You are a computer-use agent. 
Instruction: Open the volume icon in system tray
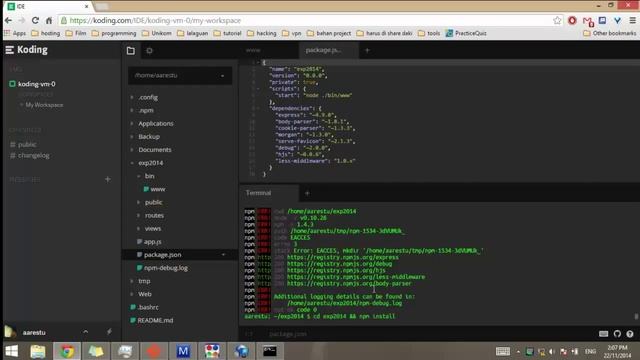pyautogui.click(x=552, y=351)
